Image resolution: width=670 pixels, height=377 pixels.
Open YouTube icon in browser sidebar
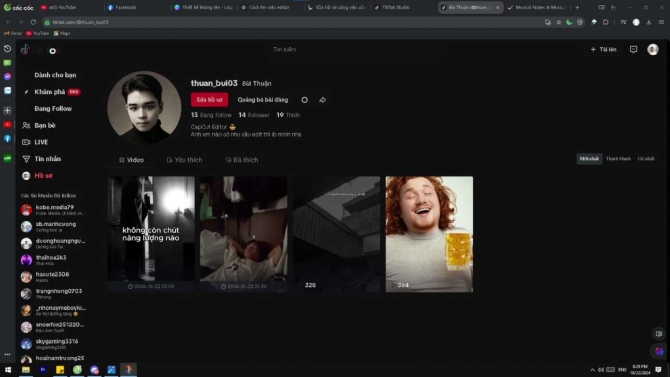click(7, 124)
